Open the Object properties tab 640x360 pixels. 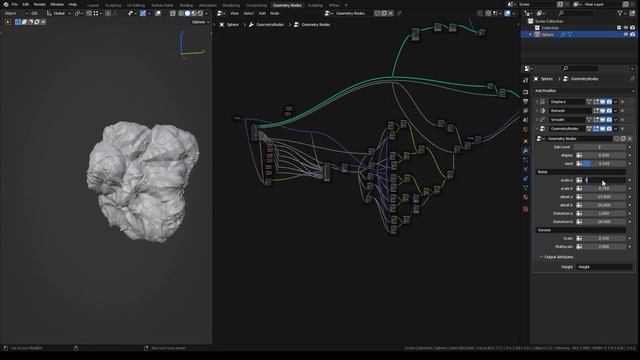tap(525, 141)
